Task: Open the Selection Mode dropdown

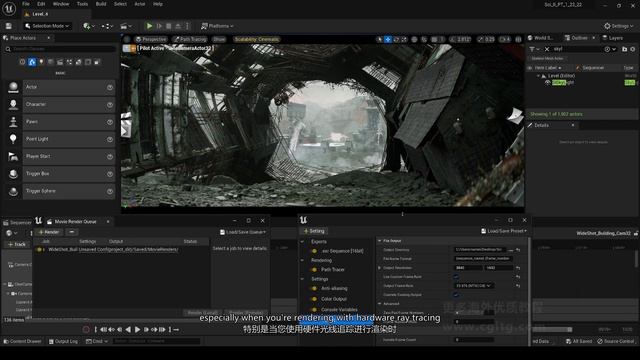Action: (47, 26)
